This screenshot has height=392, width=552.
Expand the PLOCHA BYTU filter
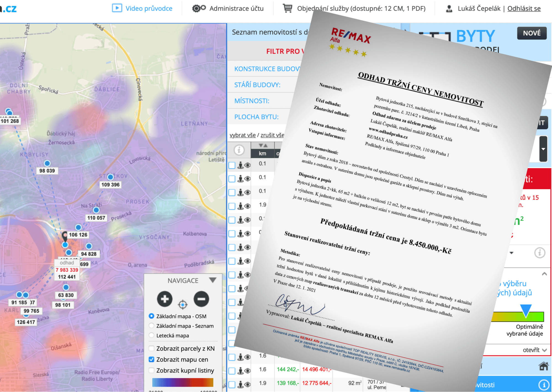pyautogui.click(x=256, y=117)
